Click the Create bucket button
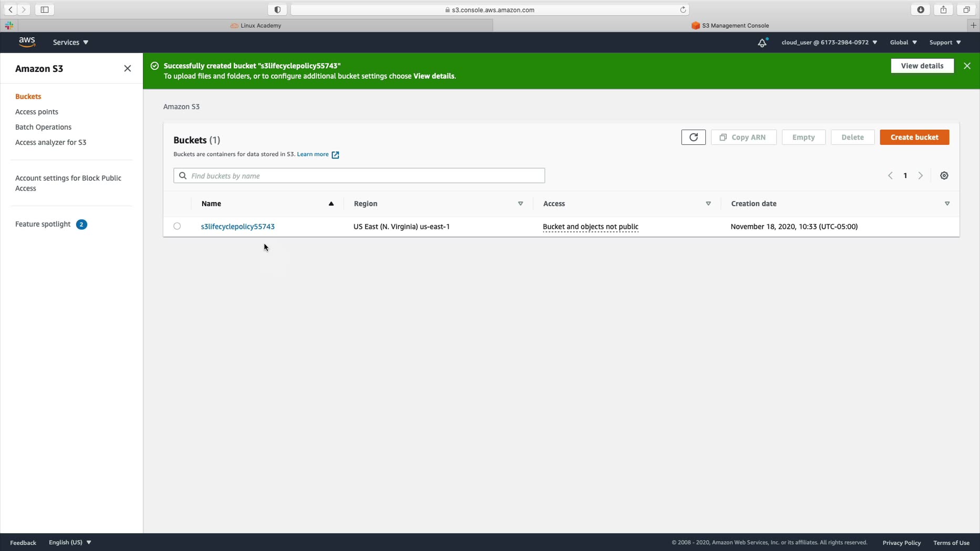980x551 pixels. click(914, 137)
